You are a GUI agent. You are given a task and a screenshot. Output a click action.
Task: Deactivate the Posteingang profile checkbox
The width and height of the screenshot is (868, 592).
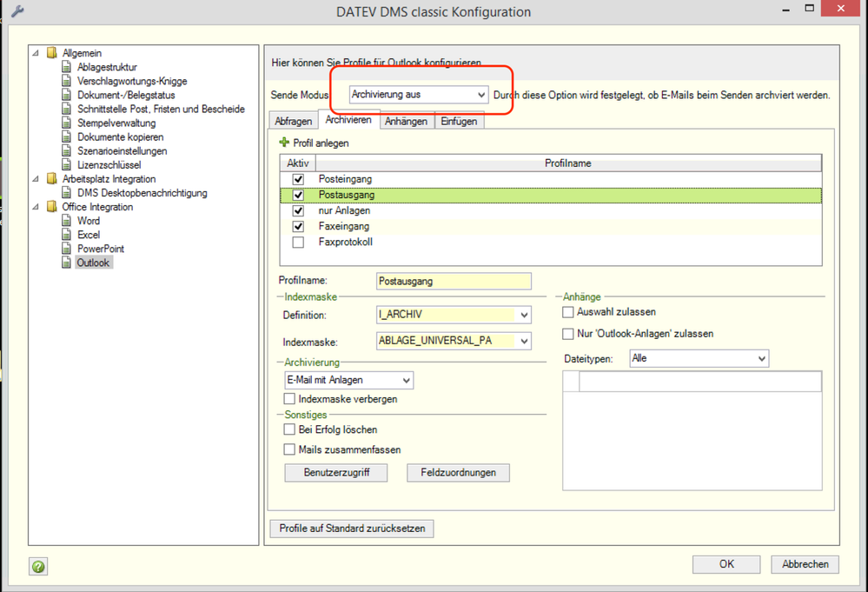298,179
